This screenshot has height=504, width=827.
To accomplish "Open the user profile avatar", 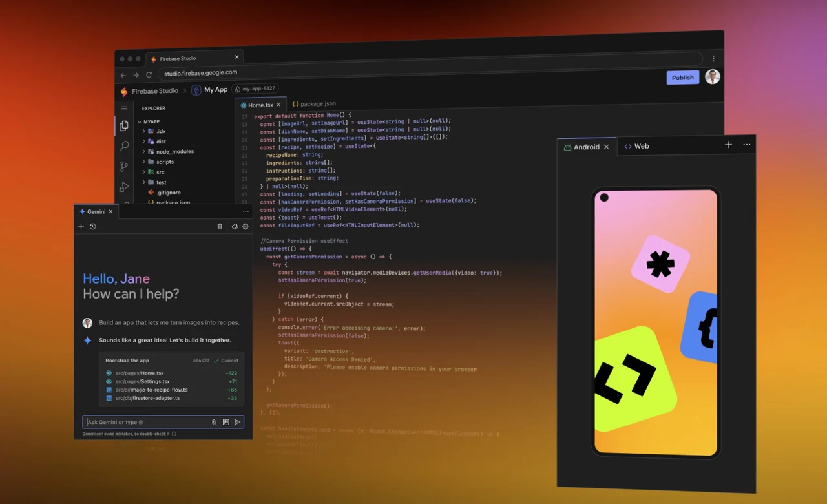I will pyautogui.click(x=712, y=77).
